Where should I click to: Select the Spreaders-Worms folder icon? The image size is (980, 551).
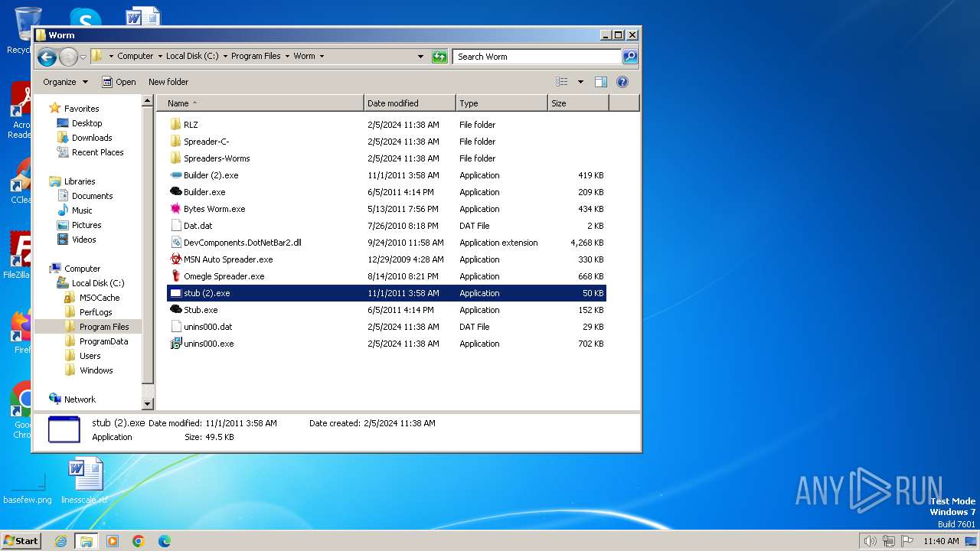pos(175,158)
